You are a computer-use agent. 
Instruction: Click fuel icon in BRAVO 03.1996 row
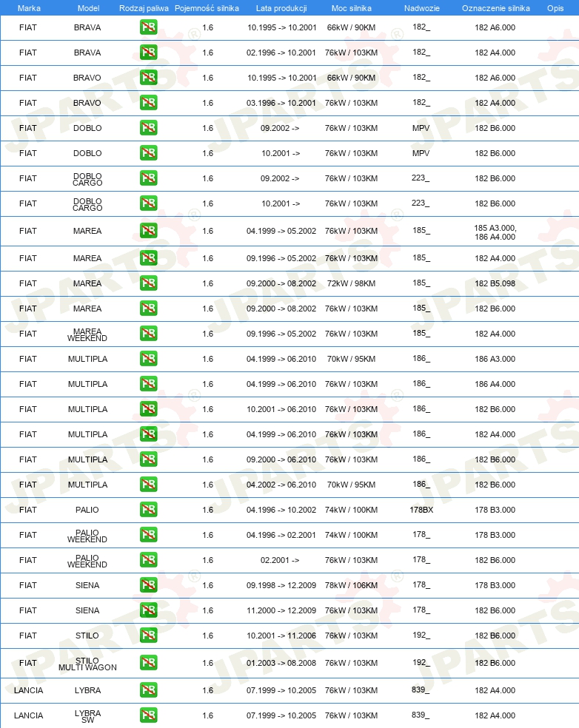pos(149,103)
